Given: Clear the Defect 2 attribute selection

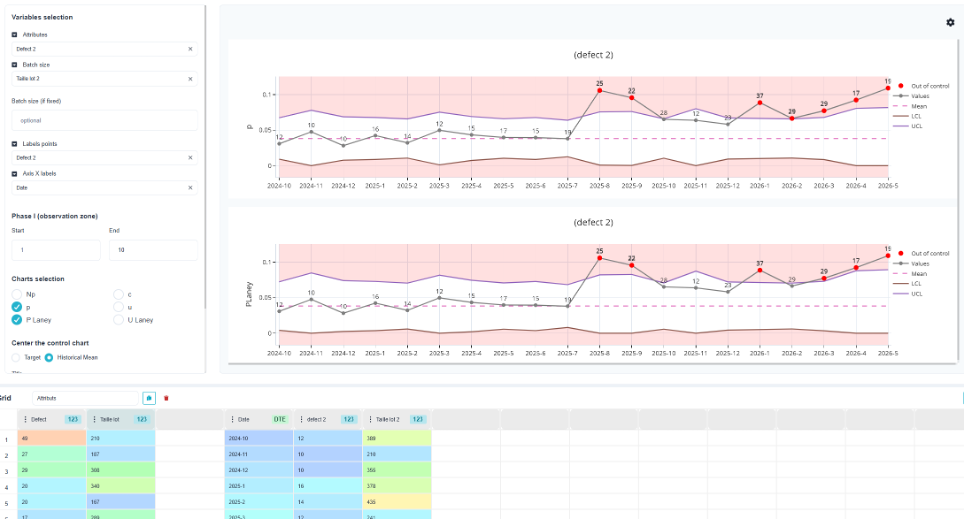Looking at the screenshot, I should tap(190, 49).
